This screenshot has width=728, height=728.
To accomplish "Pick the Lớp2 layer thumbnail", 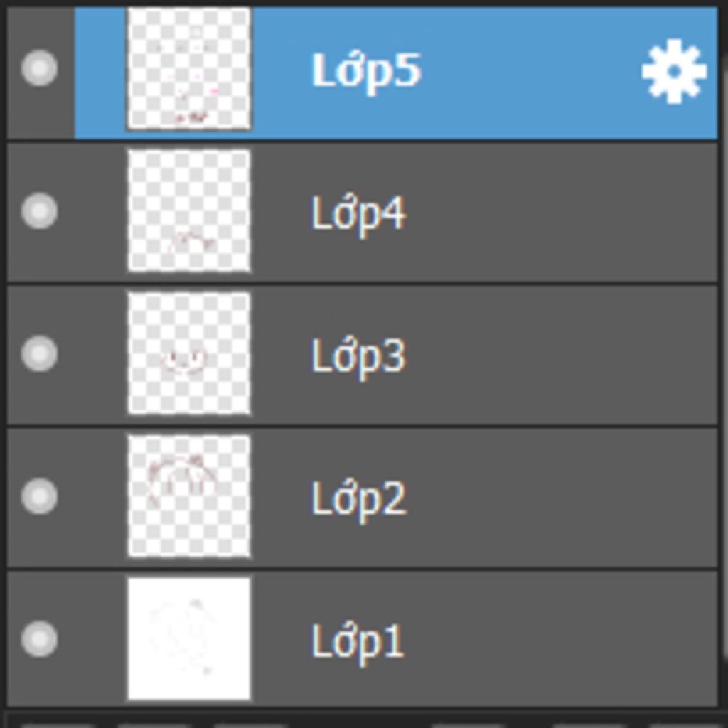I will click(x=189, y=496).
